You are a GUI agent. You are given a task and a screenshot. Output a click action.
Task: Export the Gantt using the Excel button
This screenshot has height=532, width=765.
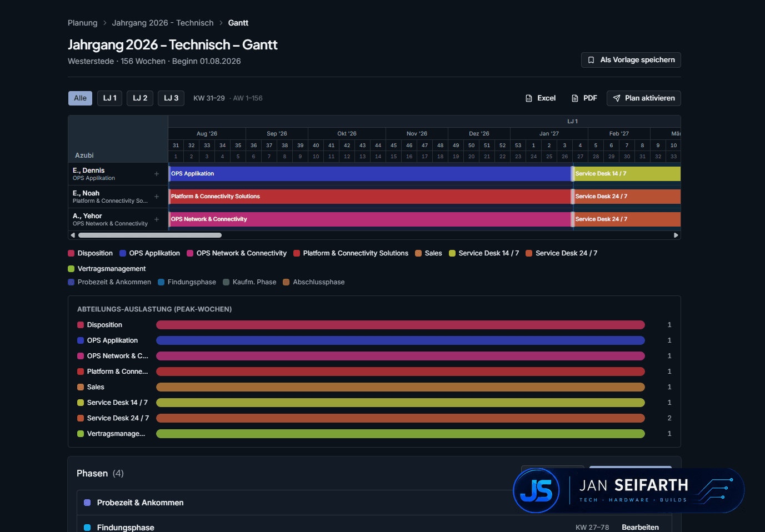tap(541, 98)
